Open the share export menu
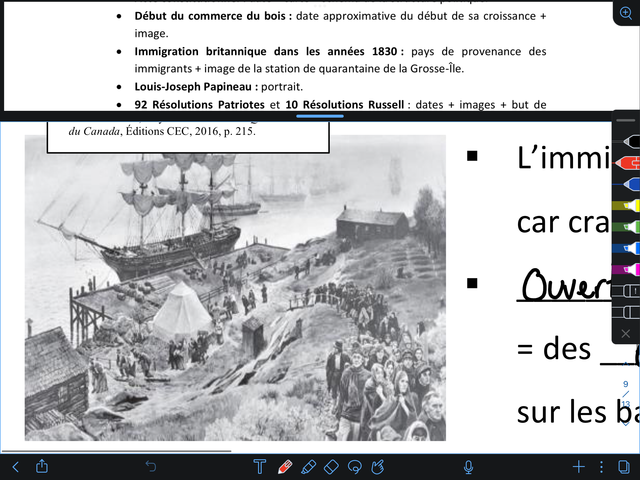This screenshot has height=480, width=640. [x=42, y=466]
